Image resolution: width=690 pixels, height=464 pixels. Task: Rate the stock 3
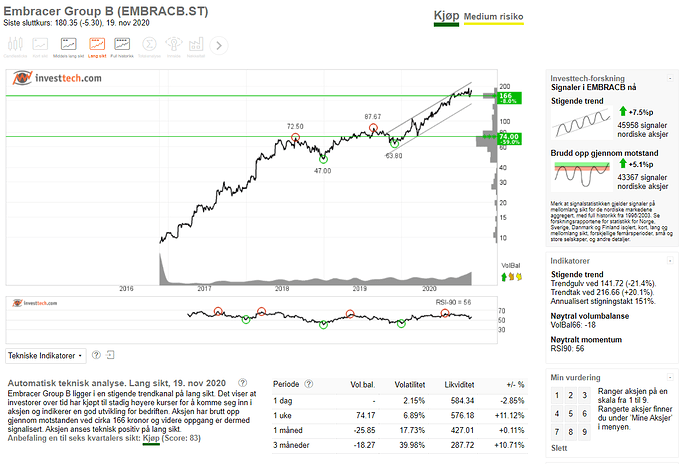pos(585,395)
